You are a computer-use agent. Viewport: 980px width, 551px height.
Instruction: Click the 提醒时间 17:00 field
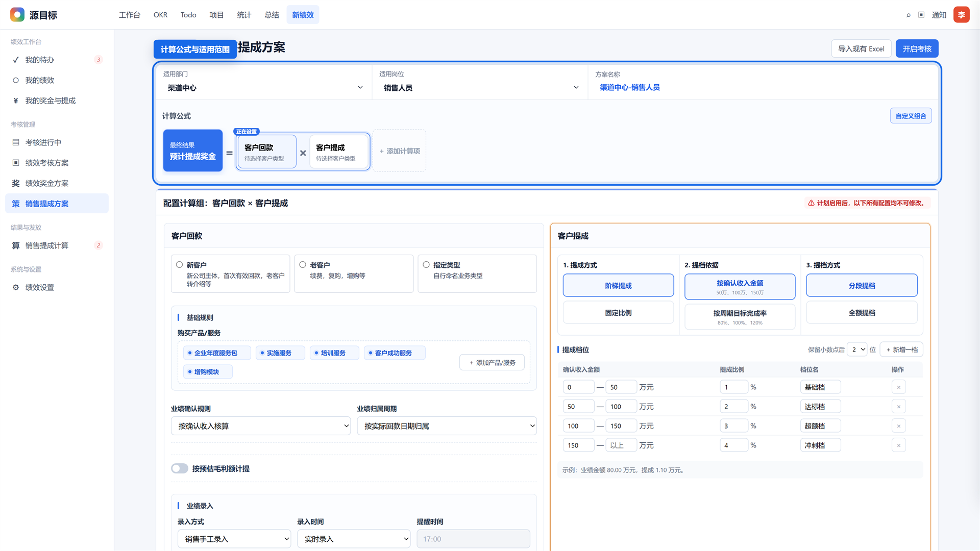[x=473, y=539]
